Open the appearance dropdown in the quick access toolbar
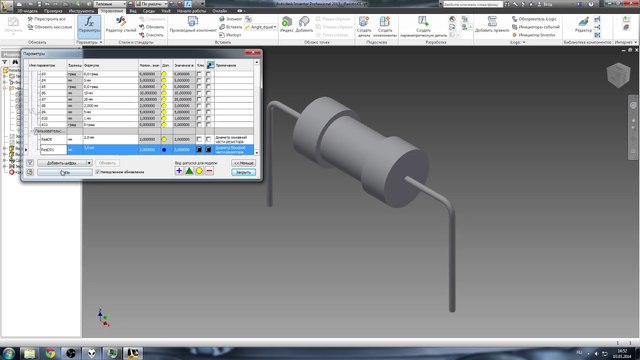Image resolution: width=640 pixels, height=360 pixels. 165,4
